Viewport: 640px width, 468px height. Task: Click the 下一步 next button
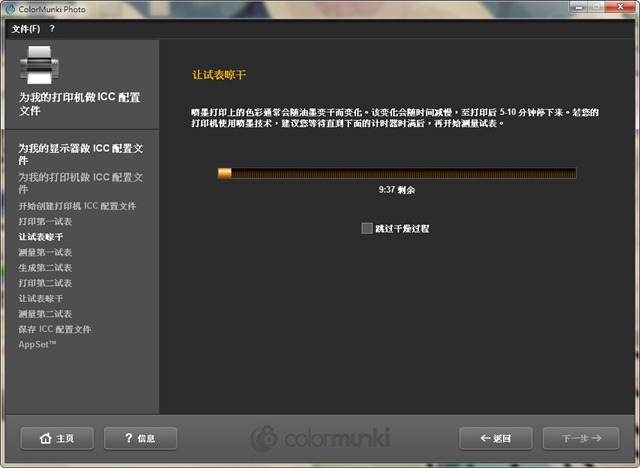581,438
